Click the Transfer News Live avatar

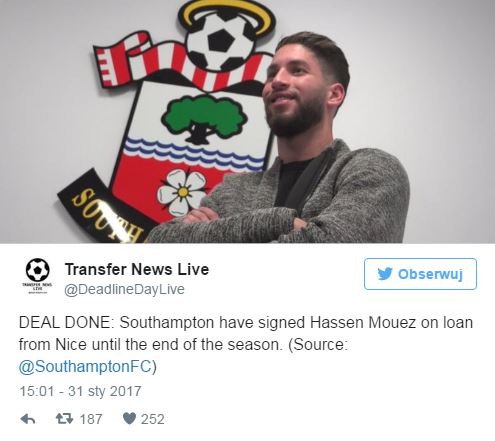click(x=37, y=276)
